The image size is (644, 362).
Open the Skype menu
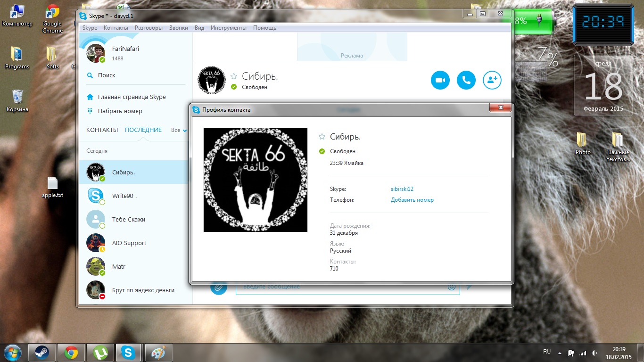click(x=90, y=28)
